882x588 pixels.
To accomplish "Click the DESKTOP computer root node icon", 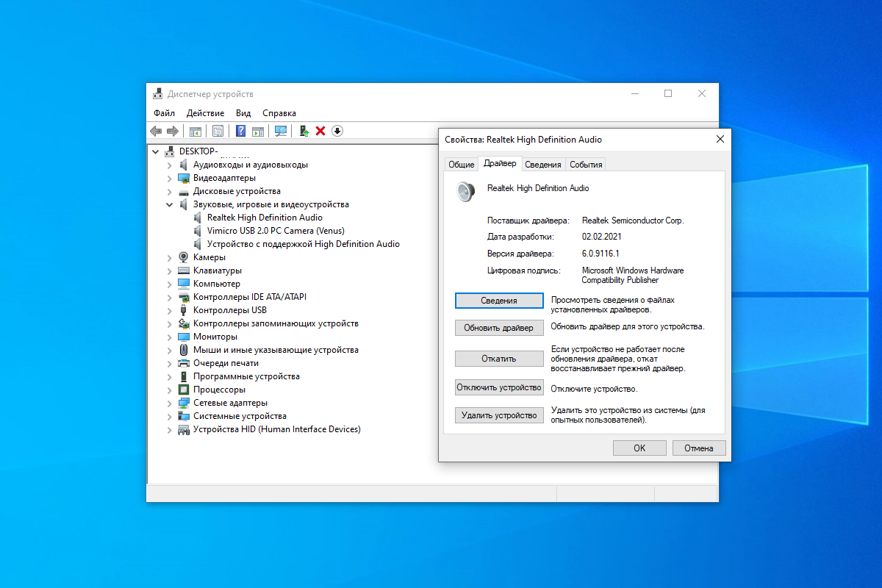I will pos(170,151).
